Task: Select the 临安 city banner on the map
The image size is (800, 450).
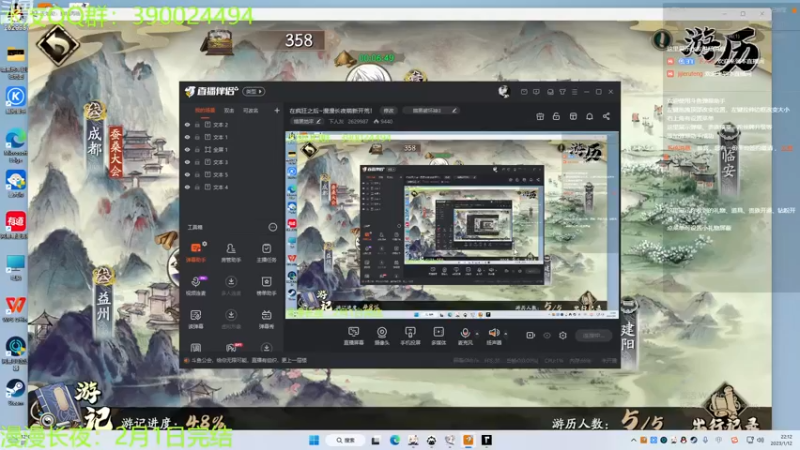Action: pyautogui.click(x=728, y=161)
